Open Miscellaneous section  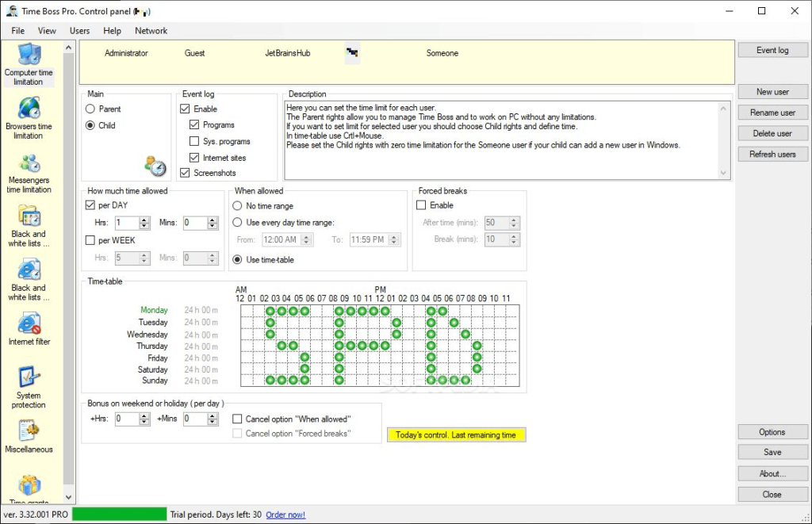pos(29,437)
